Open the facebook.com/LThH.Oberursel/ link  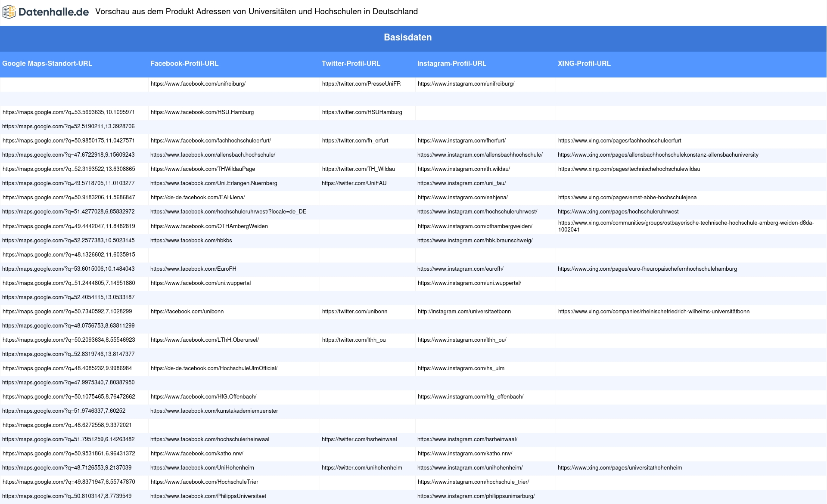[x=205, y=340]
